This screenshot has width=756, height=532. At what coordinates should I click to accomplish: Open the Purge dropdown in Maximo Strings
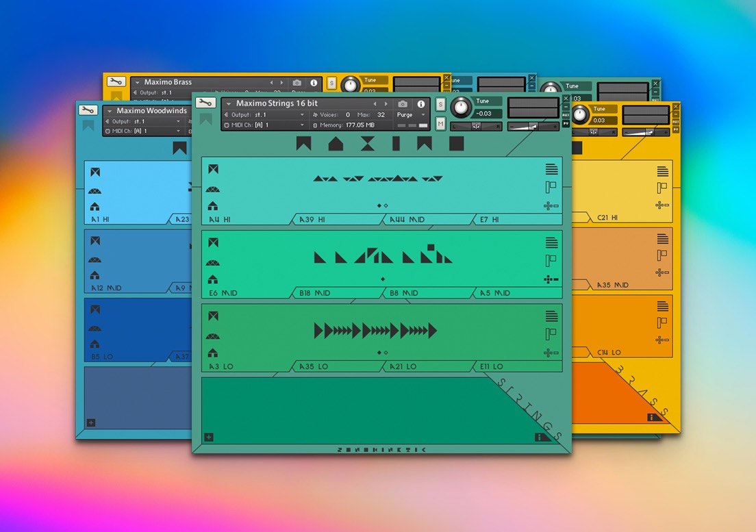click(411, 115)
